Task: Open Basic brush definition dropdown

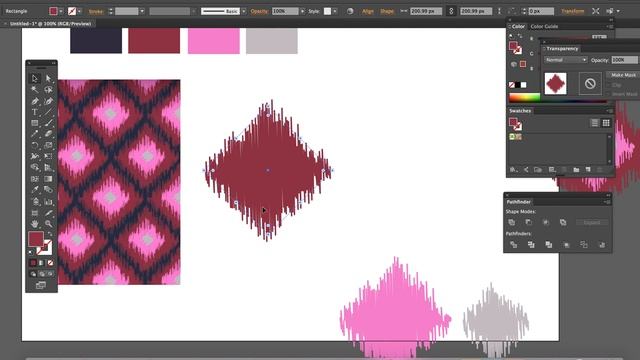Action: [x=244, y=11]
